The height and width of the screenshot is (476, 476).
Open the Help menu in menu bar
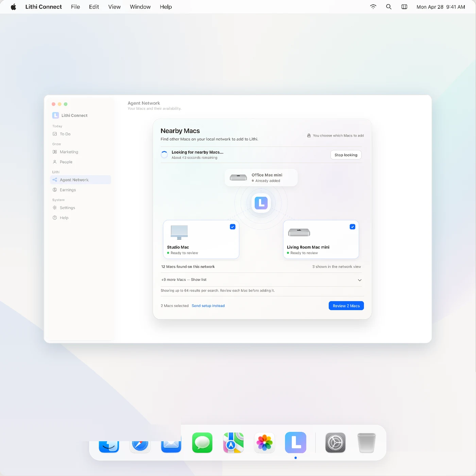click(166, 7)
